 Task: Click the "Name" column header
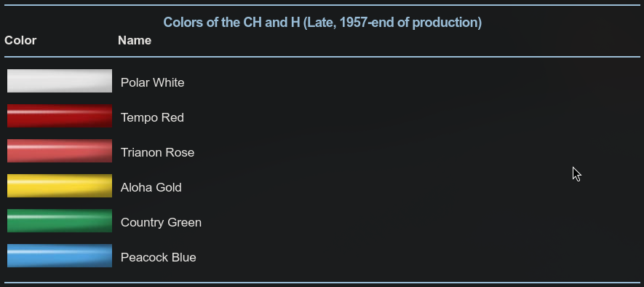(135, 40)
